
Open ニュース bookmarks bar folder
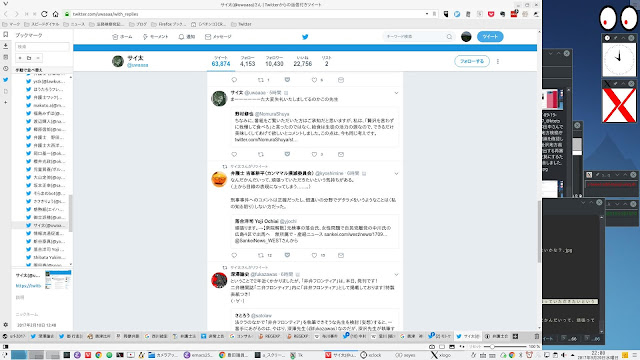click(74, 24)
